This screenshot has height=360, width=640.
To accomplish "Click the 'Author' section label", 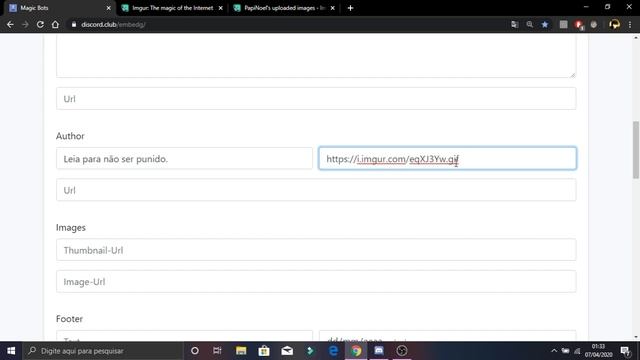I will (70, 136).
